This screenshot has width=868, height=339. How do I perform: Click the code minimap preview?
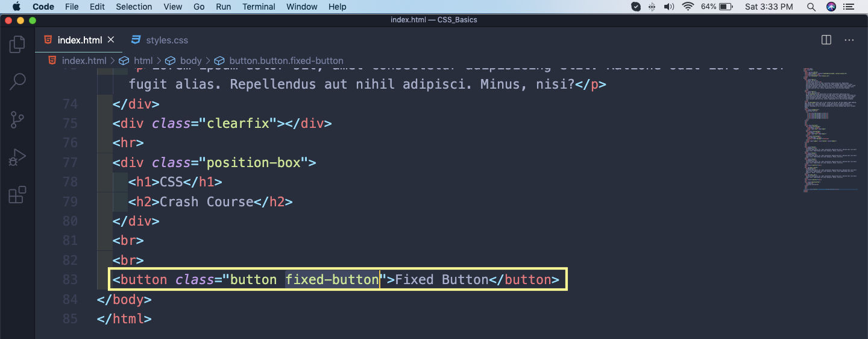830,130
